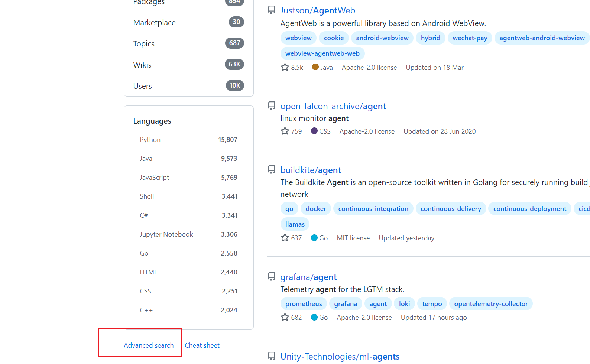Open the buildkite/agent repository
Image resolution: width=590 pixels, height=364 pixels.
pyautogui.click(x=311, y=170)
